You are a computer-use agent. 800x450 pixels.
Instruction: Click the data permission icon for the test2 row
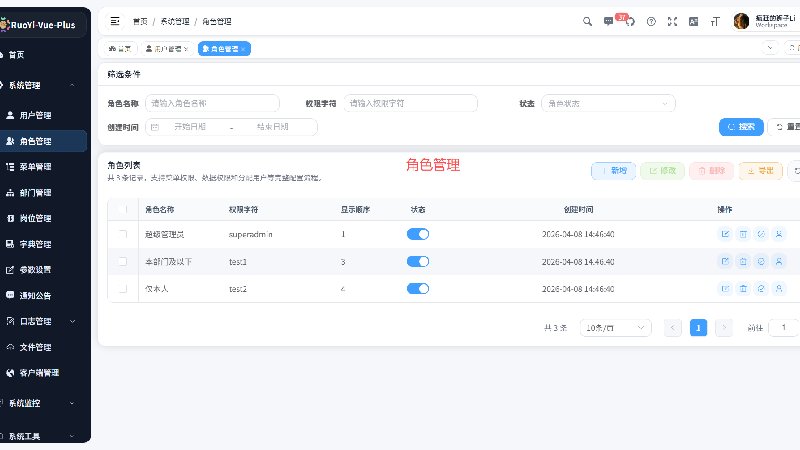761,288
